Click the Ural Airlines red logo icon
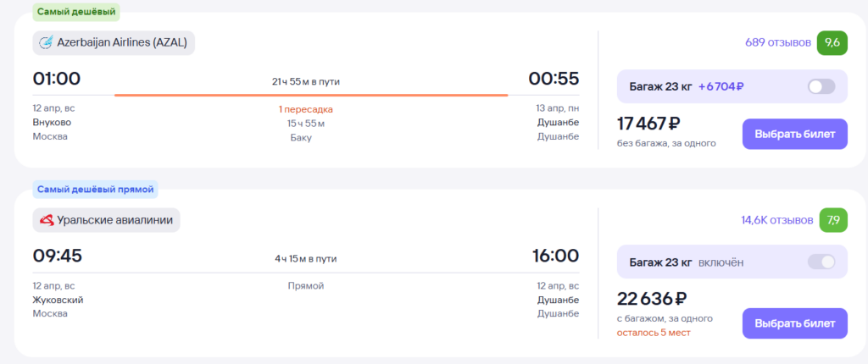 pos(47,220)
